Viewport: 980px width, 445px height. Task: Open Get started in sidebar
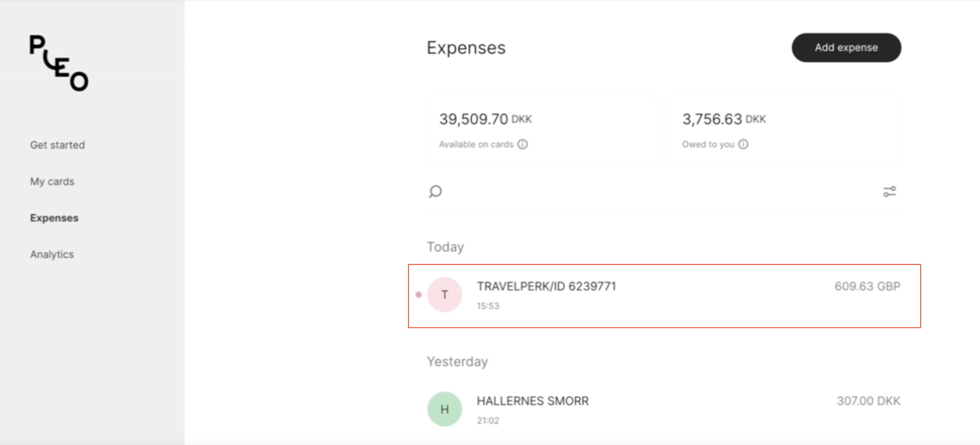click(x=57, y=145)
